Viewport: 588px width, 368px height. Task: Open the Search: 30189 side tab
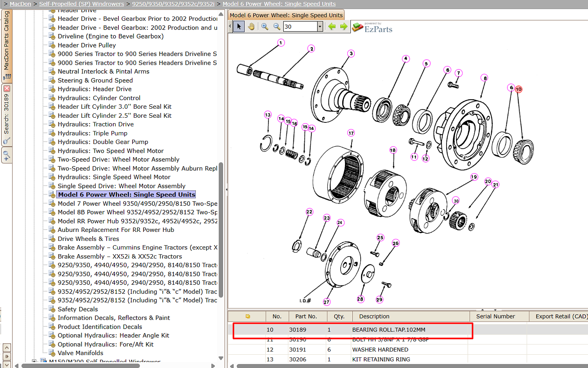pyautogui.click(x=7, y=114)
